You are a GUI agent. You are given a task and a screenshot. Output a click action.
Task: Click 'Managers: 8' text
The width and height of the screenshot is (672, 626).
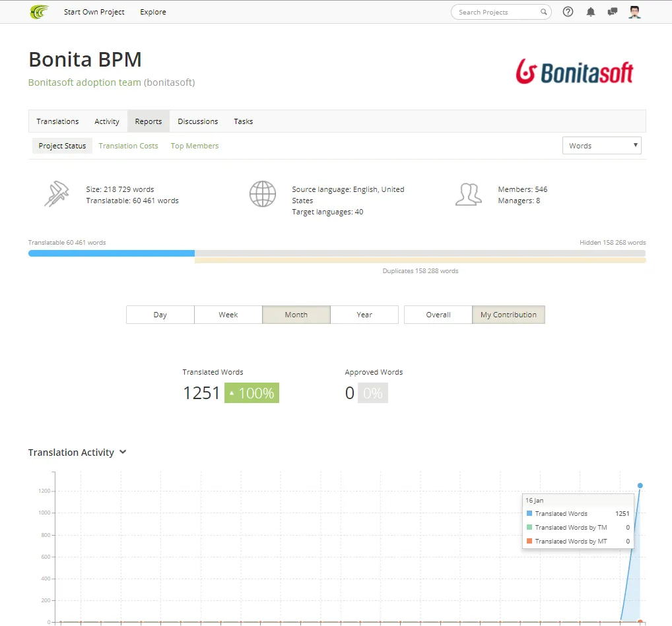pyautogui.click(x=519, y=201)
